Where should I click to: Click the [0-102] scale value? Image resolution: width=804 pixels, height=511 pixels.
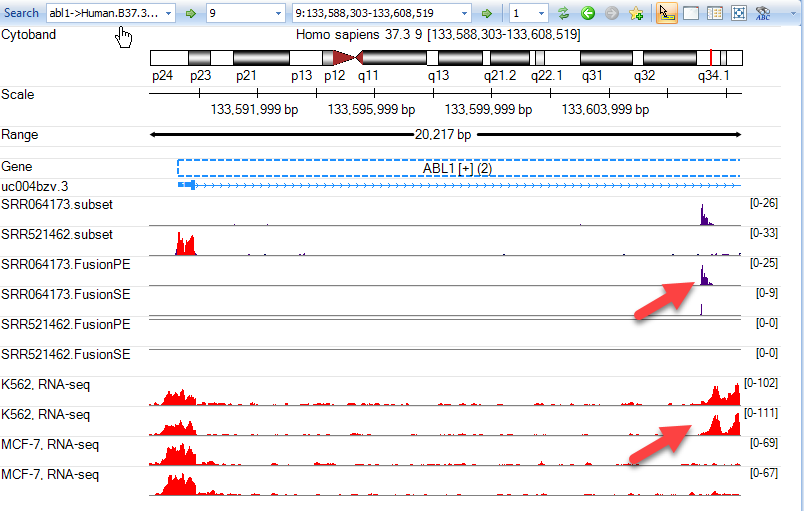click(x=761, y=383)
